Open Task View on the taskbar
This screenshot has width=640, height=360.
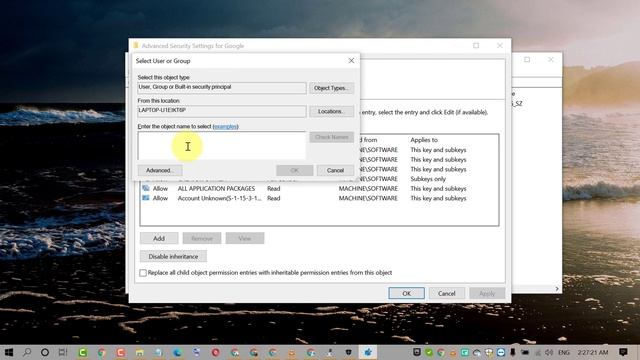point(63,352)
